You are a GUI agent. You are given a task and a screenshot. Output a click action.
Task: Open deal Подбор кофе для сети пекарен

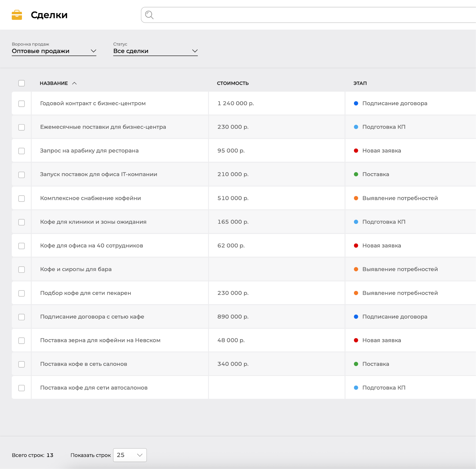click(85, 293)
